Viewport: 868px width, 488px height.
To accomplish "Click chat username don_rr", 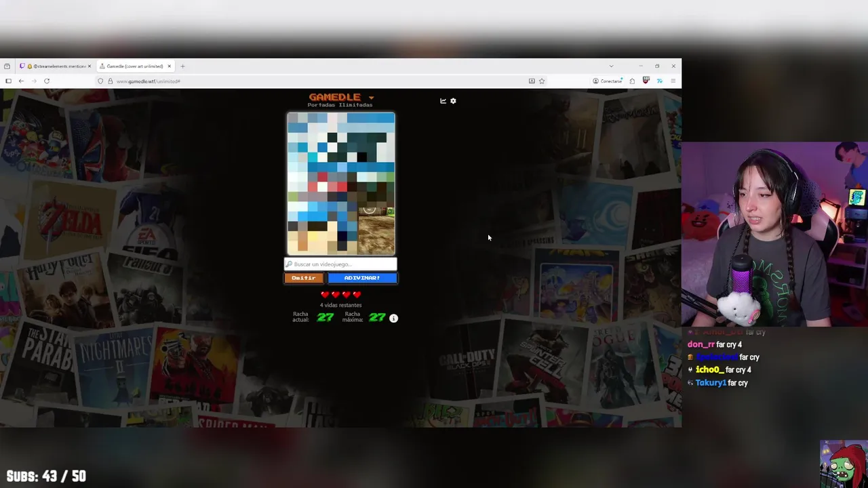I will tap(701, 345).
